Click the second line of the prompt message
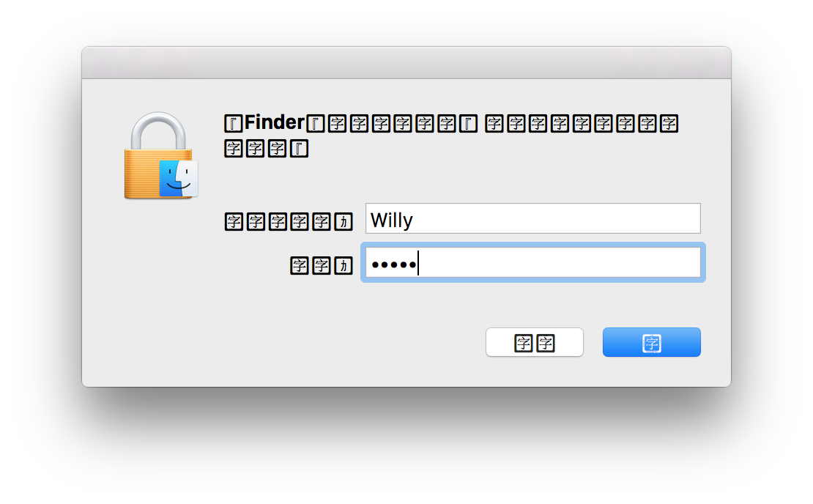Image resolution: width=813 pixels, height=504 pixels. point(266,149)
